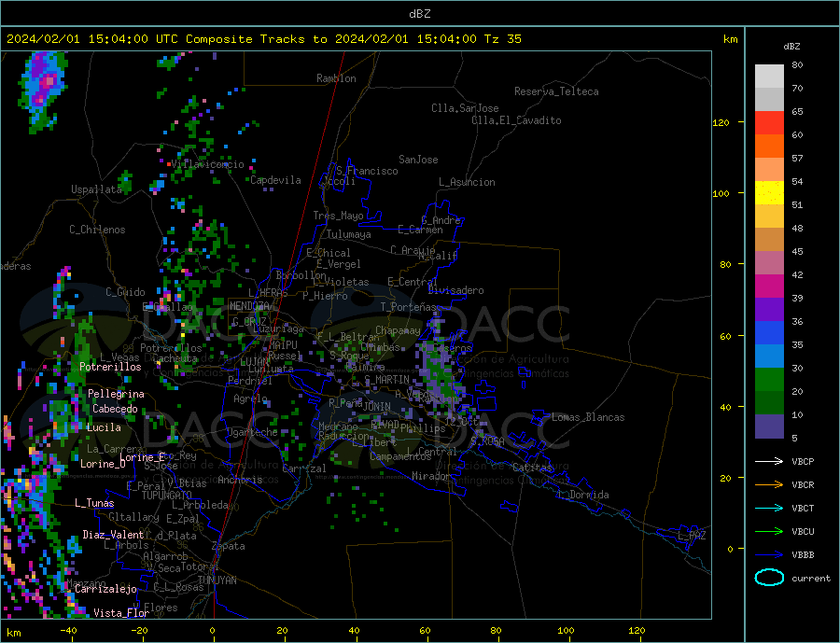
Task: Click the L_PAZ map label
Action: 693,536
